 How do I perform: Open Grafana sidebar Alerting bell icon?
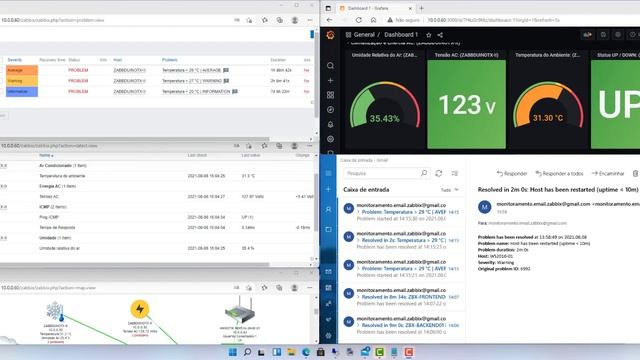click(x=330, y=124)
